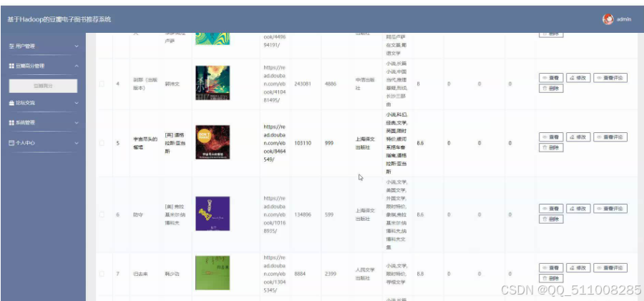The image size is (644, 301).
Task: Click the admin username text
Action: [624, 19]
